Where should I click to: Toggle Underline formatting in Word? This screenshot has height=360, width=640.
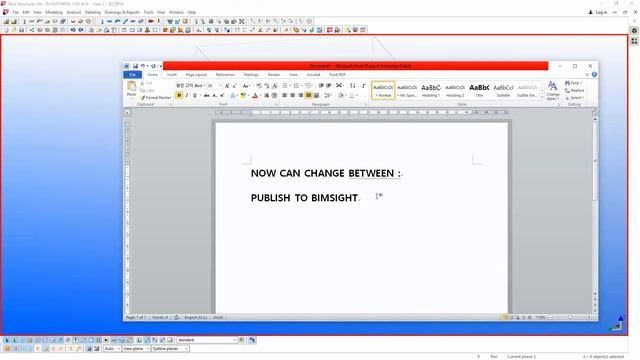[195, 95]
